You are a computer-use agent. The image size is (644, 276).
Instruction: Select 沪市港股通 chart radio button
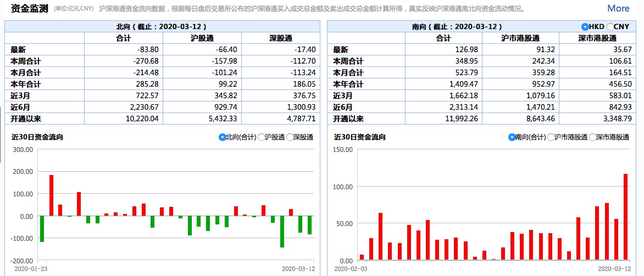coord(551,137)
